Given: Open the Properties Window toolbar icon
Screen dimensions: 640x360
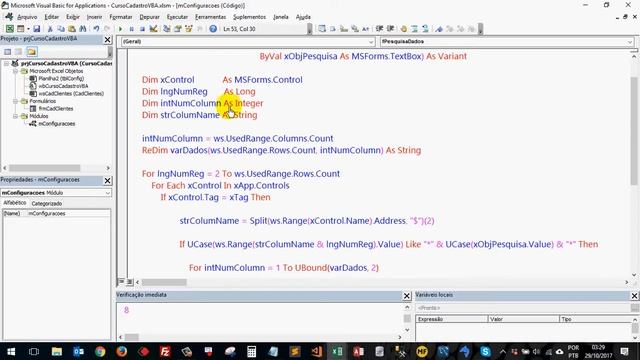Looking at the screenshot, I should [178, 29].
